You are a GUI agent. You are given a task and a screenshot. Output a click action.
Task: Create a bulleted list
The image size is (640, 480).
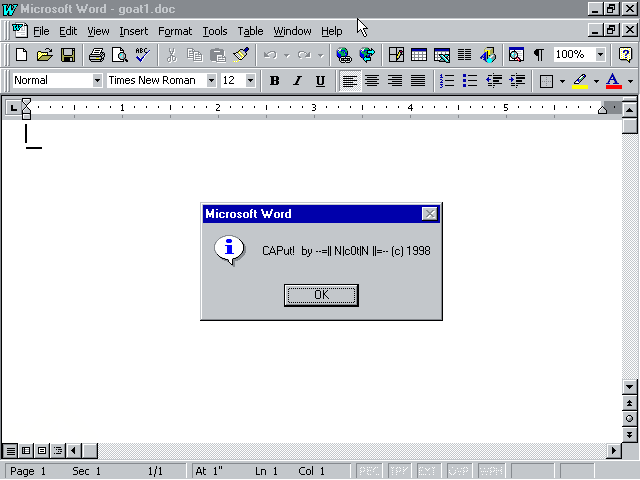(x=470, y=81)
